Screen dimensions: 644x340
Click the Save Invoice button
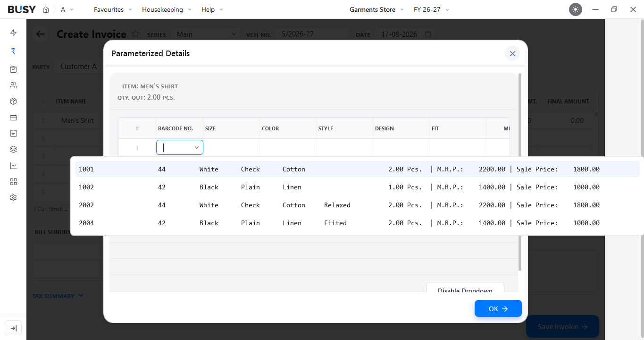pos(562,326)
